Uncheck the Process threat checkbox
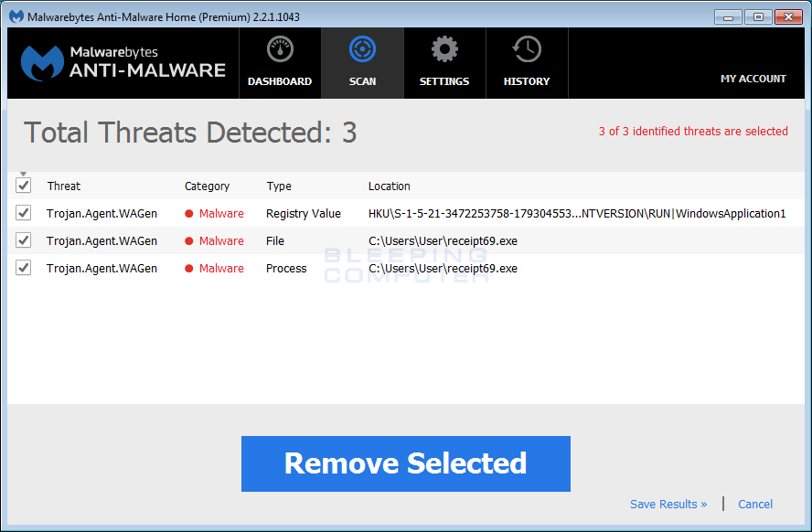Image resolution: width=812 pixels, height=532 pixels. point(23,268)
